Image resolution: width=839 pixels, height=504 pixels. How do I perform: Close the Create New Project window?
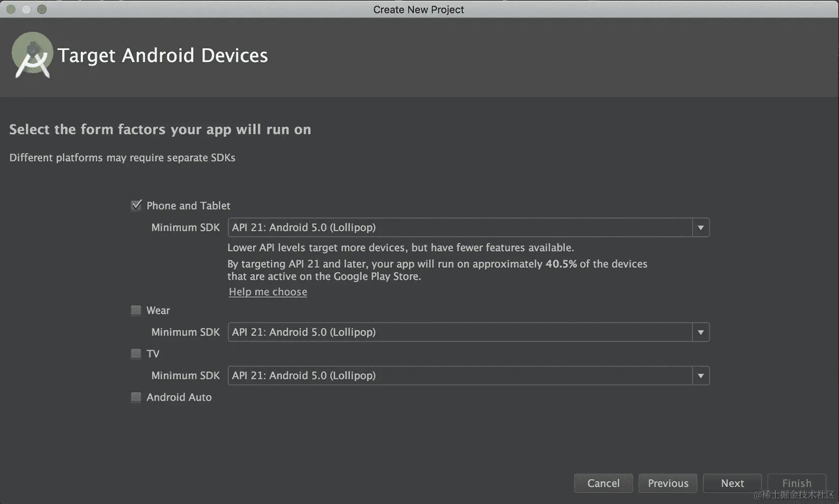[11, 9]
